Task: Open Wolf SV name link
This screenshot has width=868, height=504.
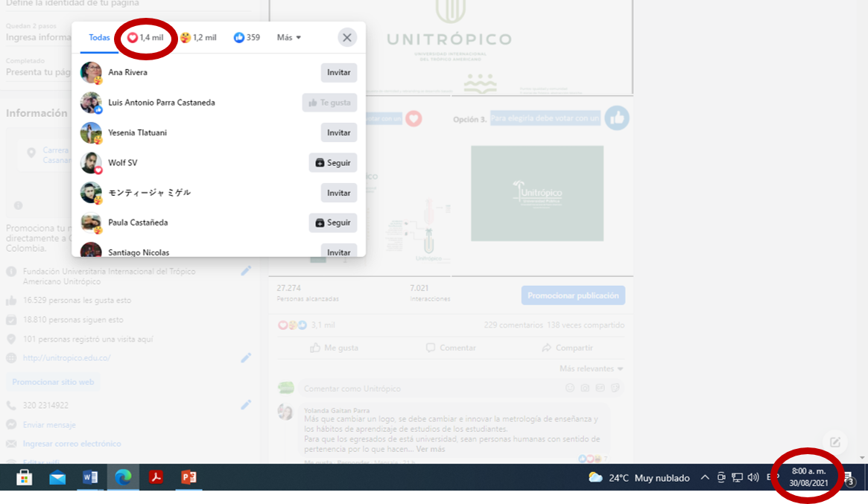Action: click(x=123, y=162)
